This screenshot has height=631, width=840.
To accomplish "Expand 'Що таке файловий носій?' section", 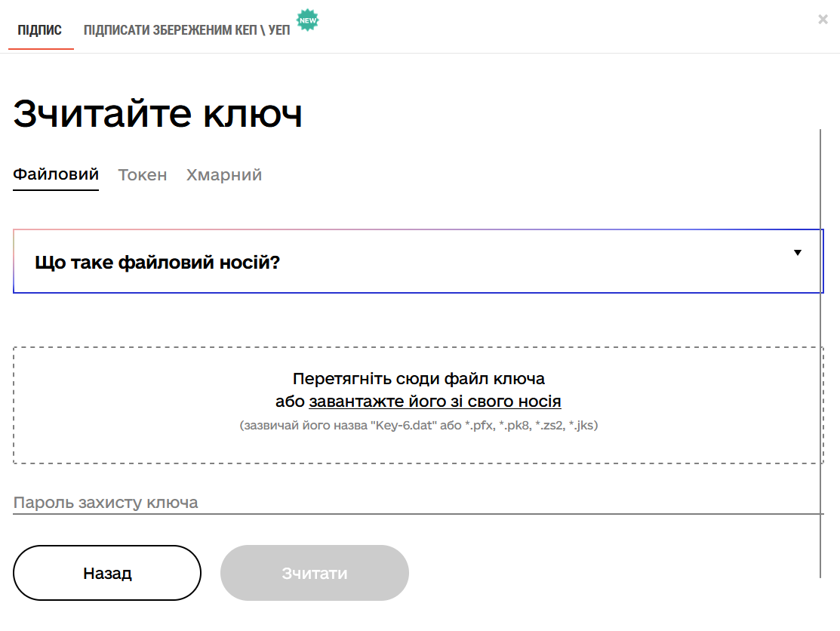I will click(158, 263).
